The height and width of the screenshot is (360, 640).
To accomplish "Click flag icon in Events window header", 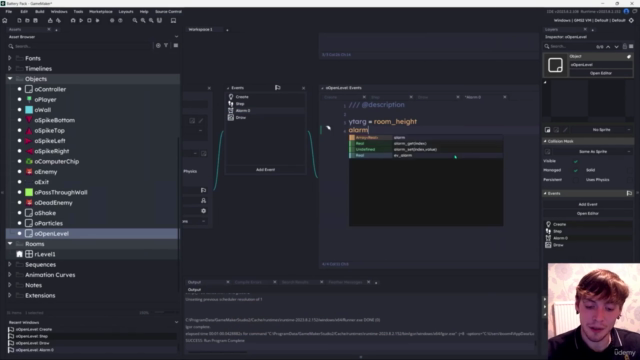I will (x=278, y=88).
